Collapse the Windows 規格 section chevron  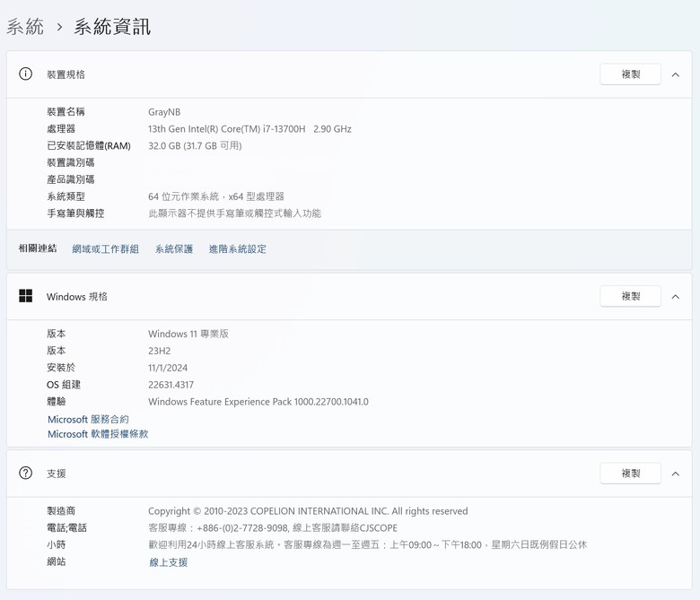[x=676, y=297]
